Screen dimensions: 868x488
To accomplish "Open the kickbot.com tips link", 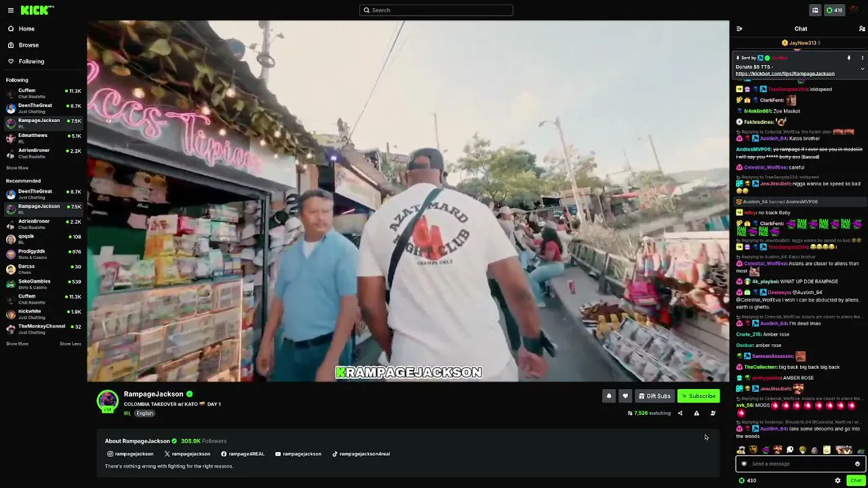I will coord(785,73).
